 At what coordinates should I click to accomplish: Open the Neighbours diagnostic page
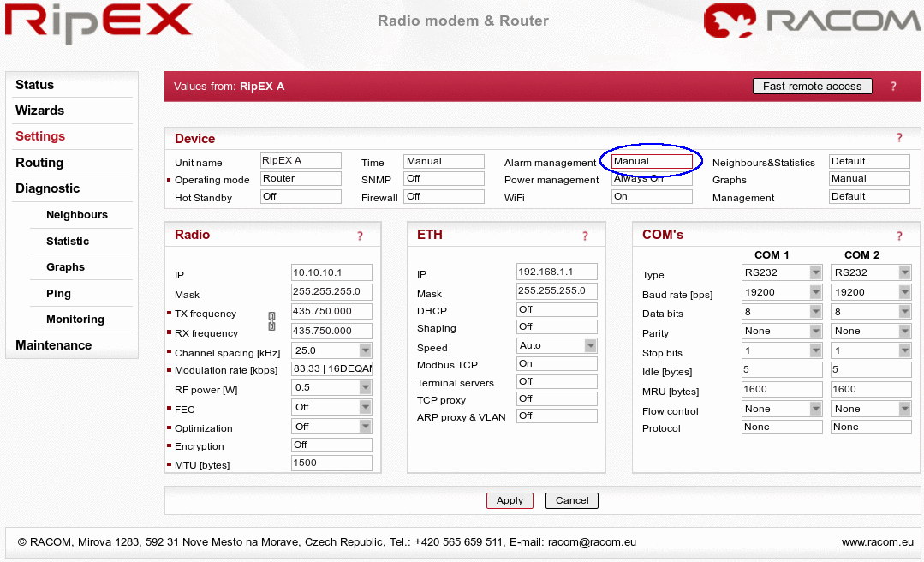click(x=77, y=215)
